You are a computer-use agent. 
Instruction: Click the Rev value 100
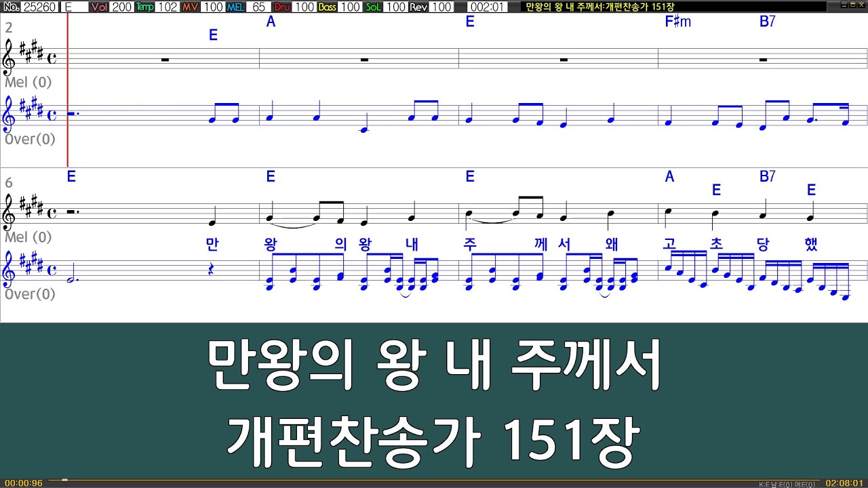(441, 7)
